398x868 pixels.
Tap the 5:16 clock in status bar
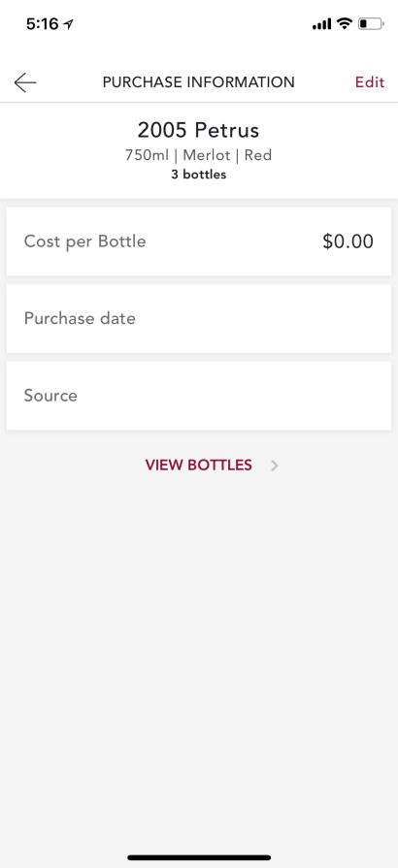42,24
